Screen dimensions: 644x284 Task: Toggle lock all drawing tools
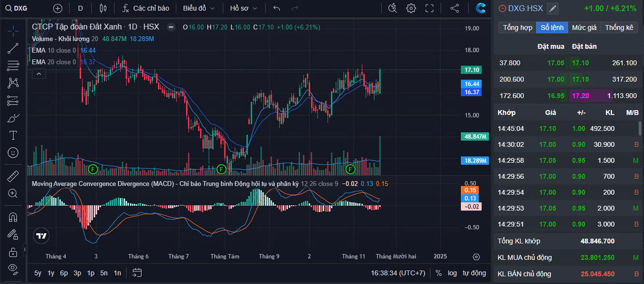tap(13, 251)
